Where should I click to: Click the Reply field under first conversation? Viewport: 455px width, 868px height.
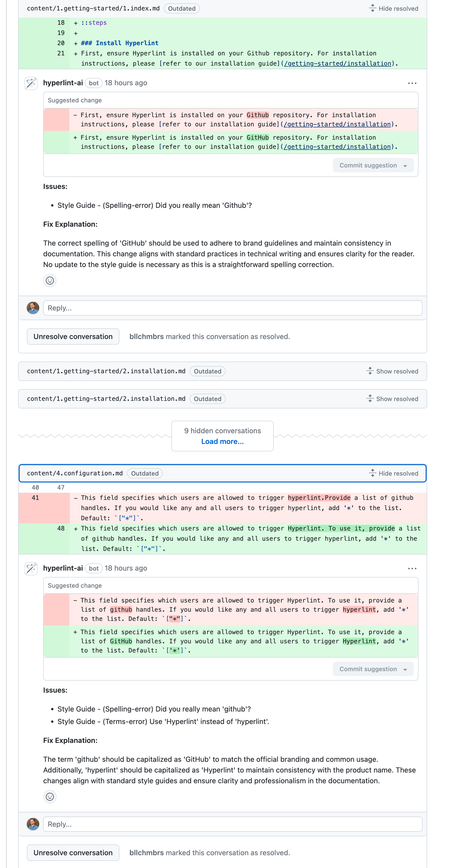[x=232, y=308]
